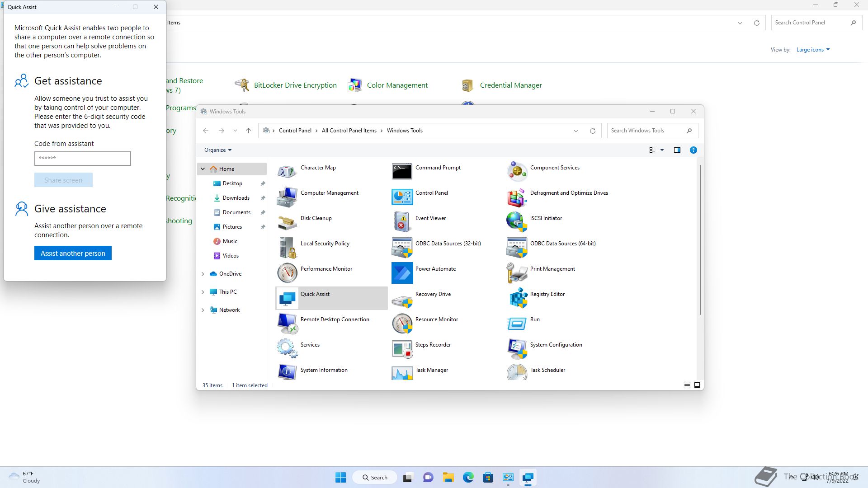The height and width of the screenshot is (488, 868).
Task: Launch Command Prompt icon
Action: pos(402,171)
